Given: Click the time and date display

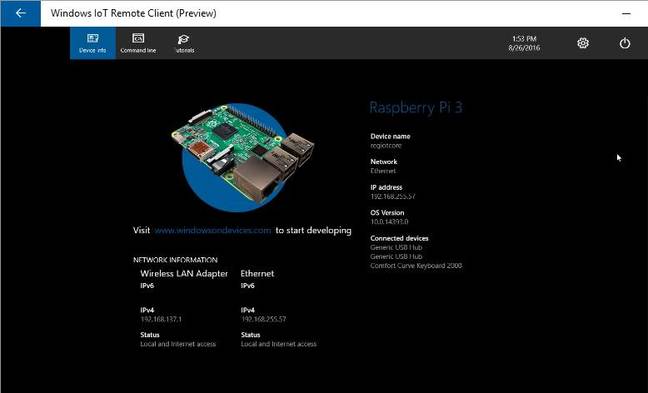Looking at the screenshot, I should 524,43.
